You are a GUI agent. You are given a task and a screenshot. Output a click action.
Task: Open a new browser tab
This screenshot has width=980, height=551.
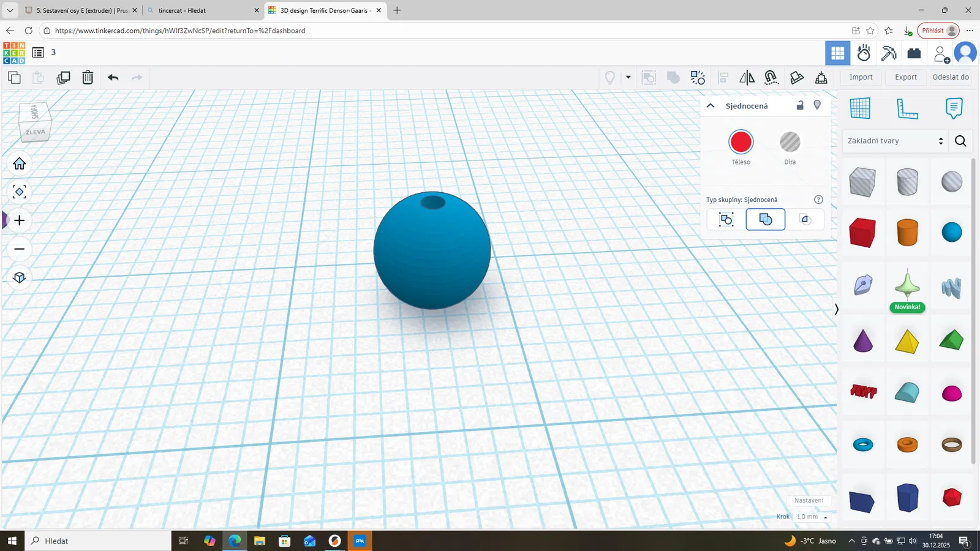[x=397, y=10]
